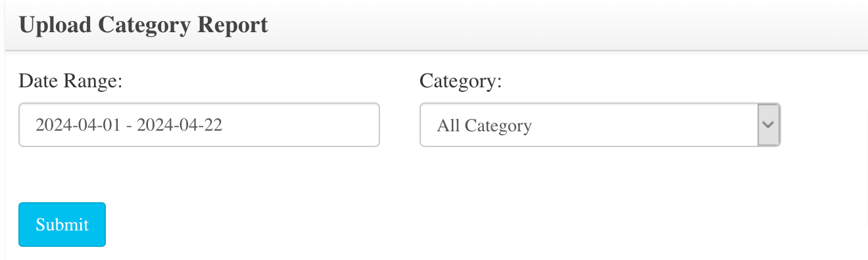Screen dimensions: 868x260
Task: Focus the Date Range input field
Action: click(x=199, y=125)
